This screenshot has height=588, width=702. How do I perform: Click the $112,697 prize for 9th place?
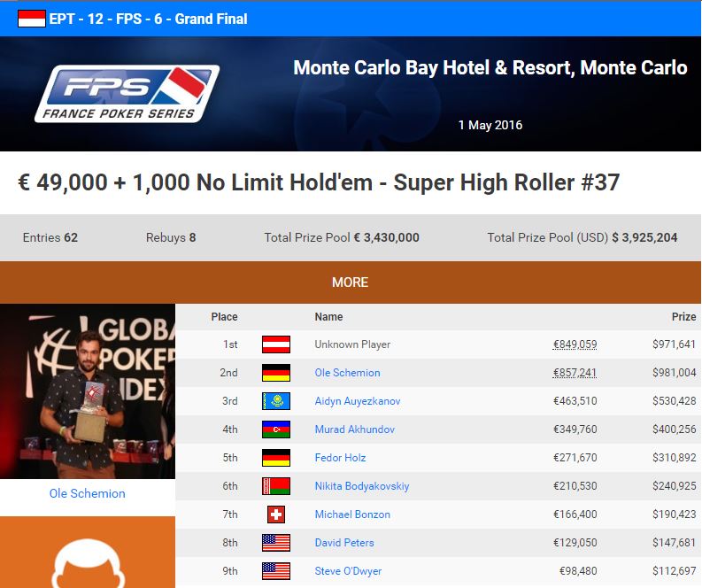(x=674, y=571)
